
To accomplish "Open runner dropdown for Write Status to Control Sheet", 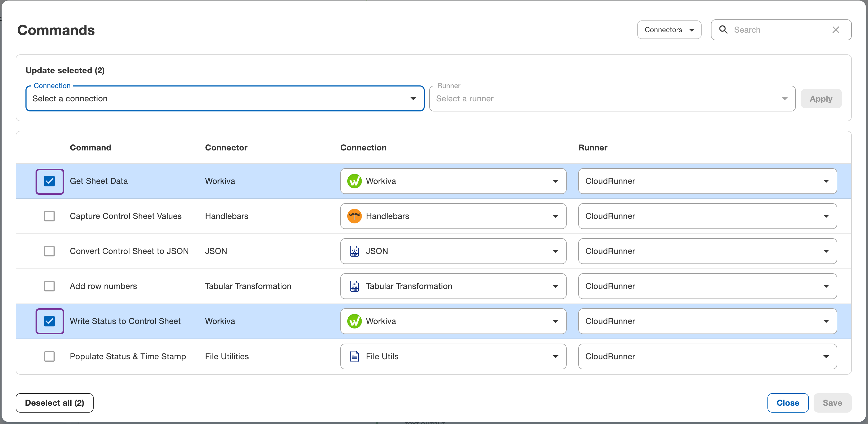I will 708,321.
